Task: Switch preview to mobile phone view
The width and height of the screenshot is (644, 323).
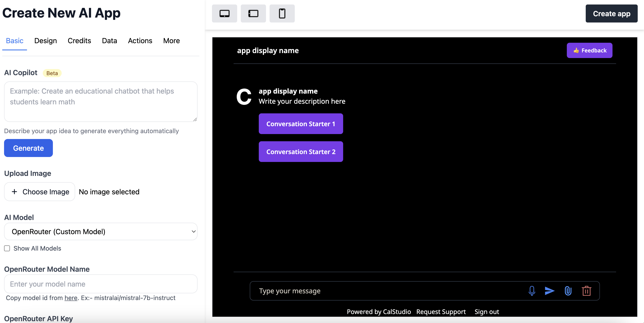Action: coord(282,13)
